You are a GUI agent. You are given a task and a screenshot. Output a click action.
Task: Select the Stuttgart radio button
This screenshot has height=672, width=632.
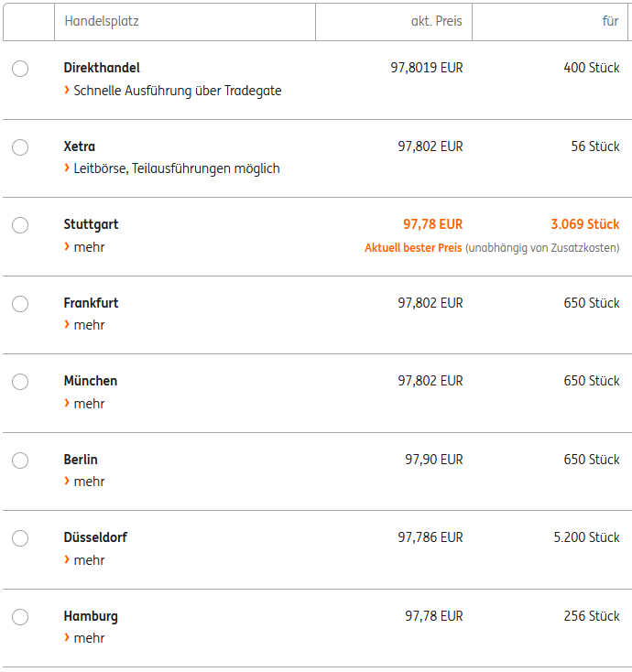click(20, 225)
